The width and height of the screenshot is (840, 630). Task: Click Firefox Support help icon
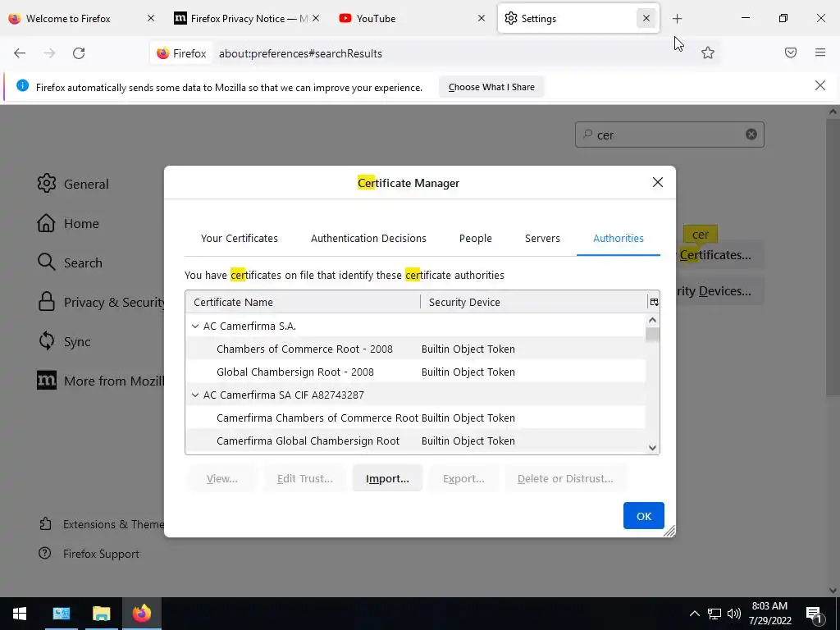(45, 553)
